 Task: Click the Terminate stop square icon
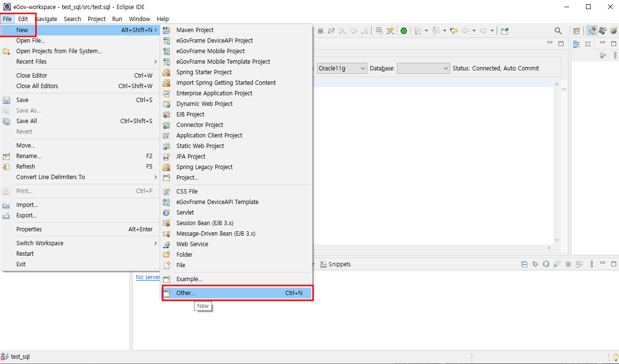[x=320, y=31]
